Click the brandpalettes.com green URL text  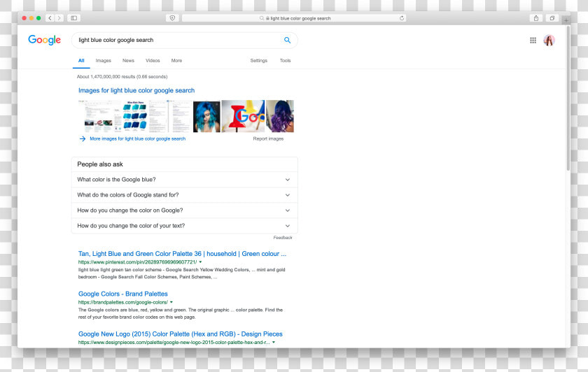(123, 302)
